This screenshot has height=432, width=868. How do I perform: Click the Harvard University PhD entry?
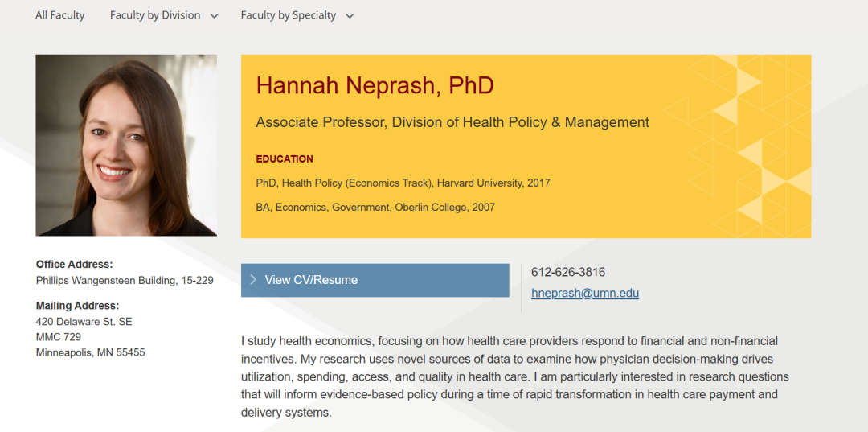[403, 183]
